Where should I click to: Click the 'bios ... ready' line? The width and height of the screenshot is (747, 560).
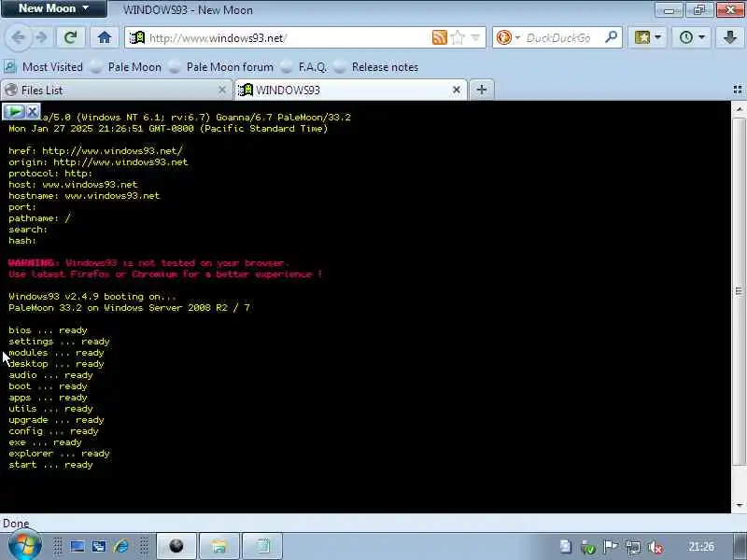click(48, 330)
